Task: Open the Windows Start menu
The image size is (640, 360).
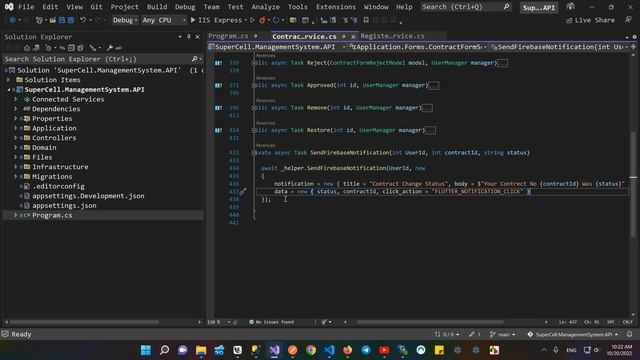Action: tap(146, 350)
